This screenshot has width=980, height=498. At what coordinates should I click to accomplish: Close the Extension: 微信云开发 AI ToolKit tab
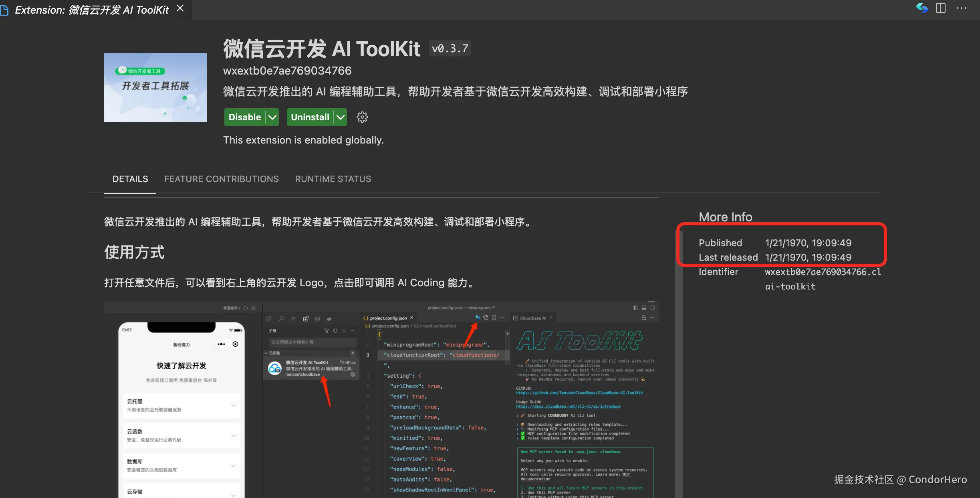(x=180, y=8)
